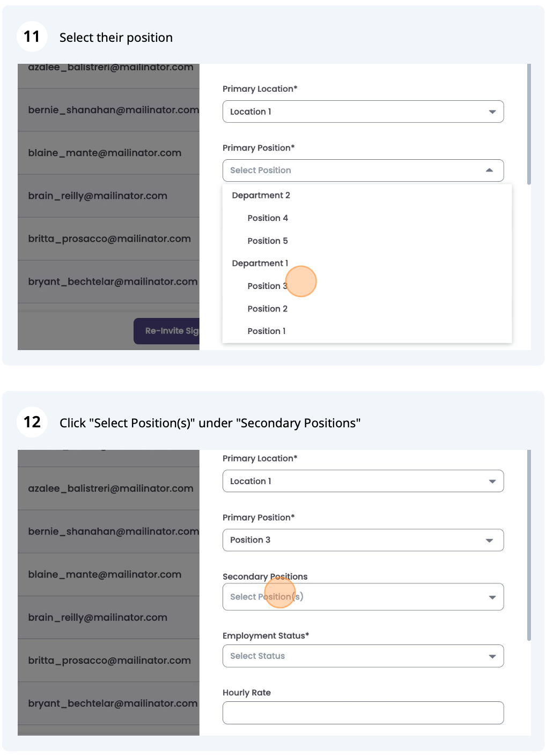Collapse the open "Select Position" dropdown caret

489,171
